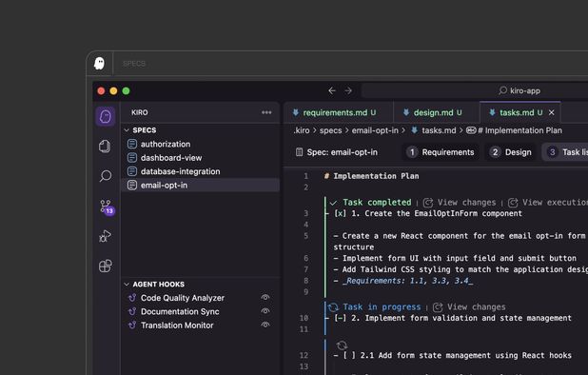The height and width of the screenshot is (375, 588).
Task: Click the kiro-app search field
Action: coord(475,90)
